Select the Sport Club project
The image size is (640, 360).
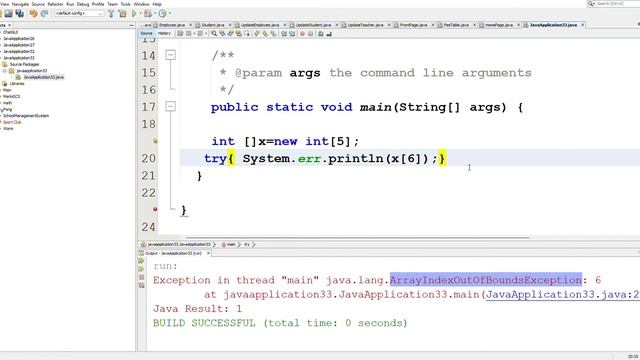pos(12,122)
